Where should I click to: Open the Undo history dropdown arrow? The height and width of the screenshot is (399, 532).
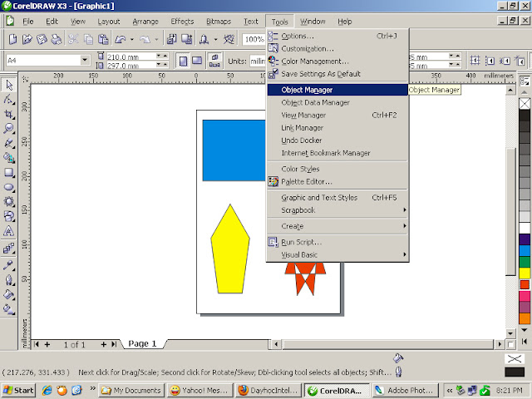point(132,40)
